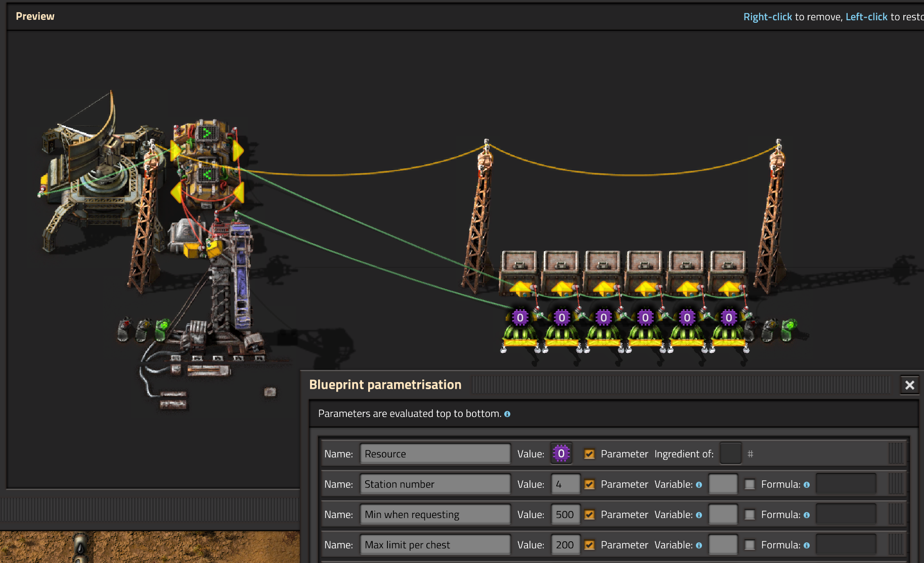Screen dimensions: 924x563
Task: Open the Resource value purple 0 signal slot
Action: (x=561, y=453)
